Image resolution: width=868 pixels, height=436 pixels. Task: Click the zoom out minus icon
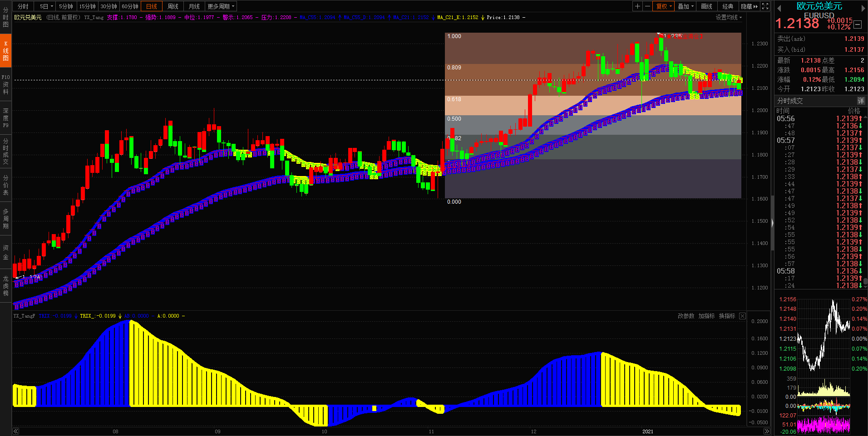(647, 6)
